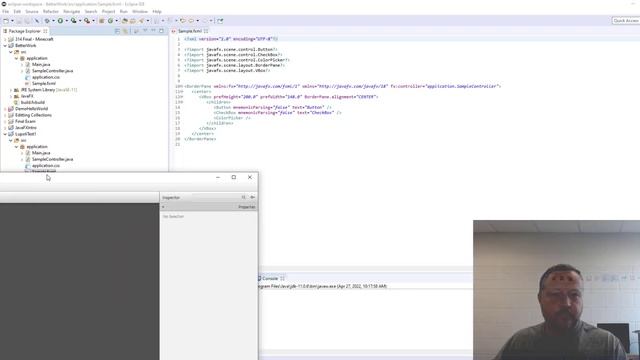Open the Edit menu
The image size is (640, 360).
pyautogui.click(x=17, y=11)
